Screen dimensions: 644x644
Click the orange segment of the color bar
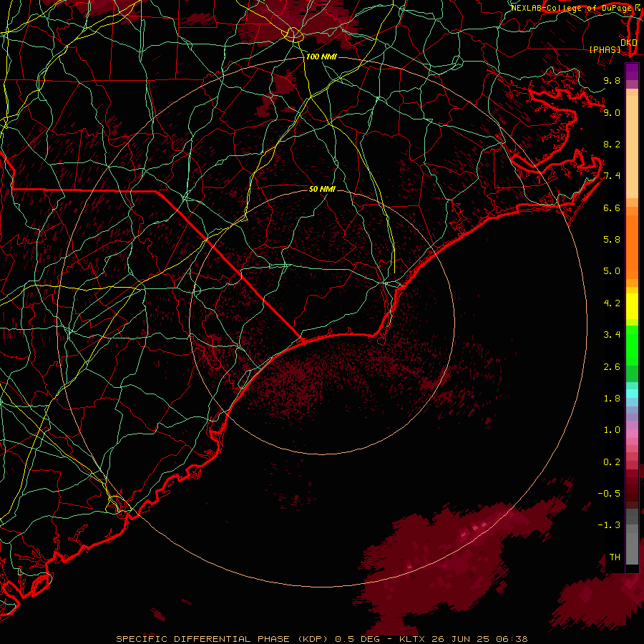(x=632, y=246)
